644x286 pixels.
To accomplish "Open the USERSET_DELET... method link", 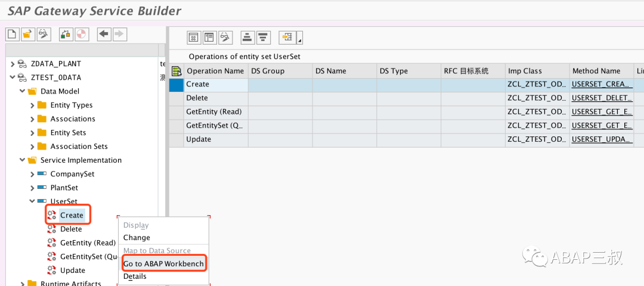I will point(602,98).
